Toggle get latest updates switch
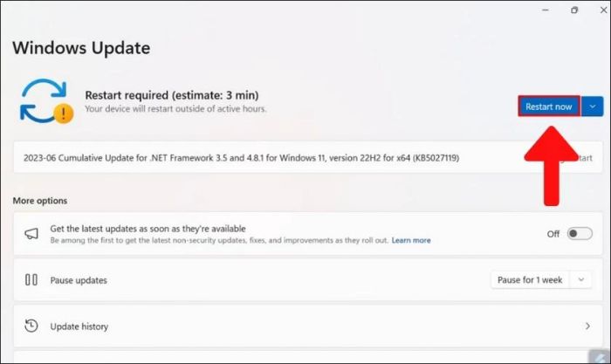 [580, 233]
